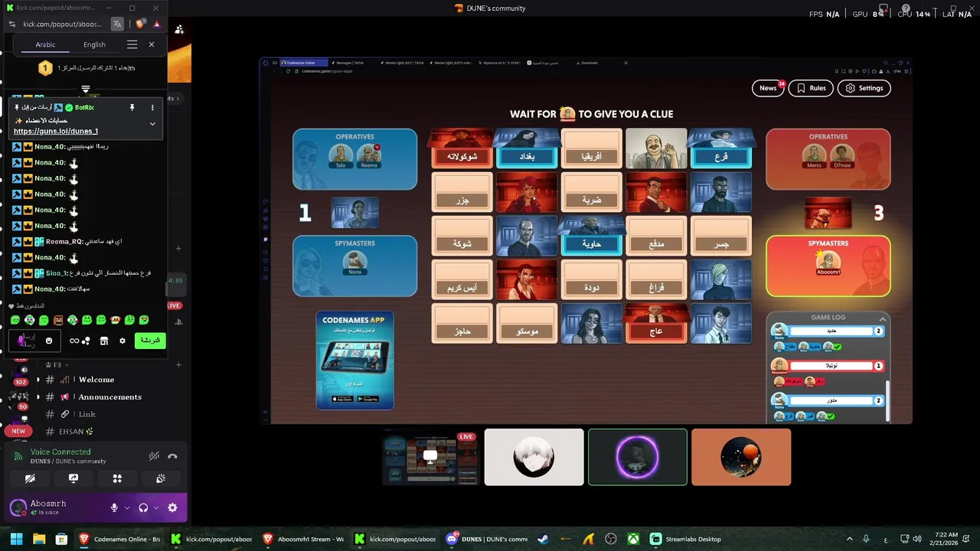Viewport: 980px width, 551px height.
Task: Open the emoji picker in chat input
Action: point(49,341)
